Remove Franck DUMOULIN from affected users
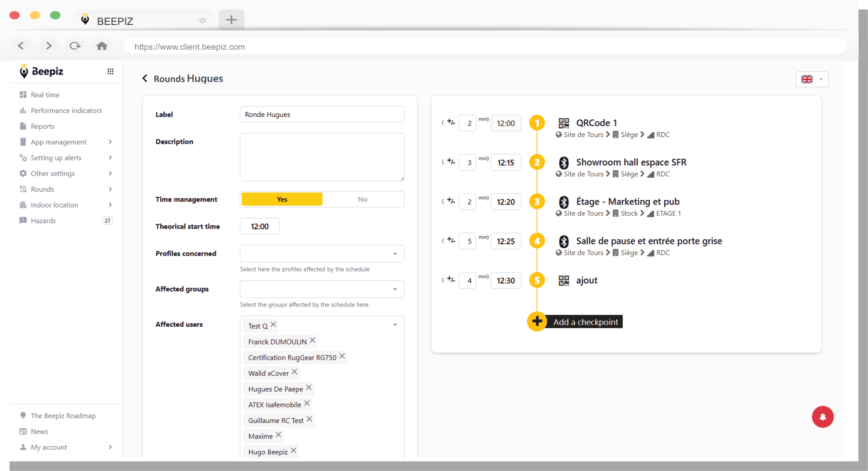 coord(312,341)
